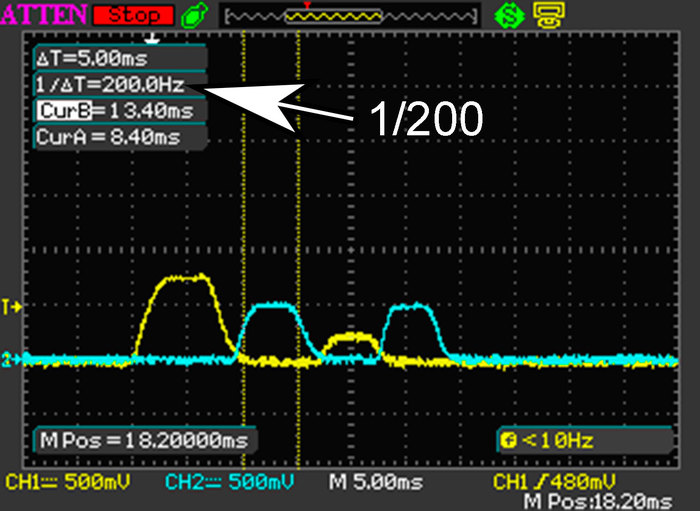Click the left yellow dotted cursor line
Viewport: 700px width, 511px height.
pyautogui.click(x=244, y=250)
